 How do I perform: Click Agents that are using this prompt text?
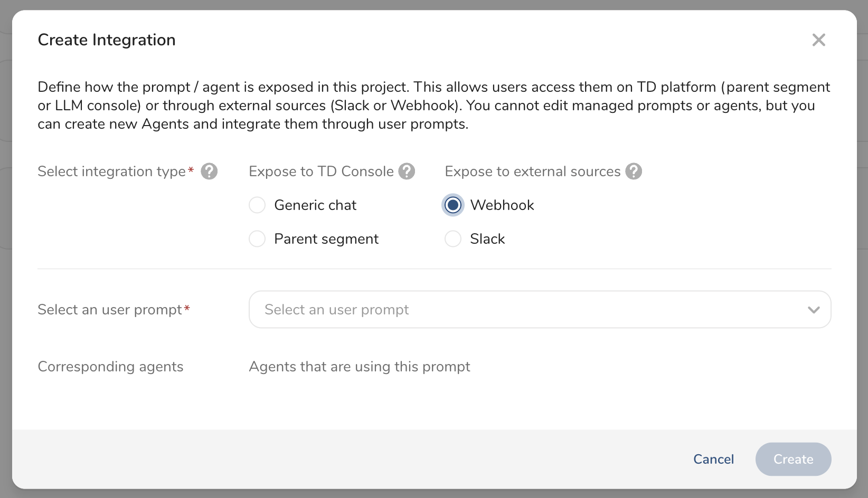coord(359,367)
